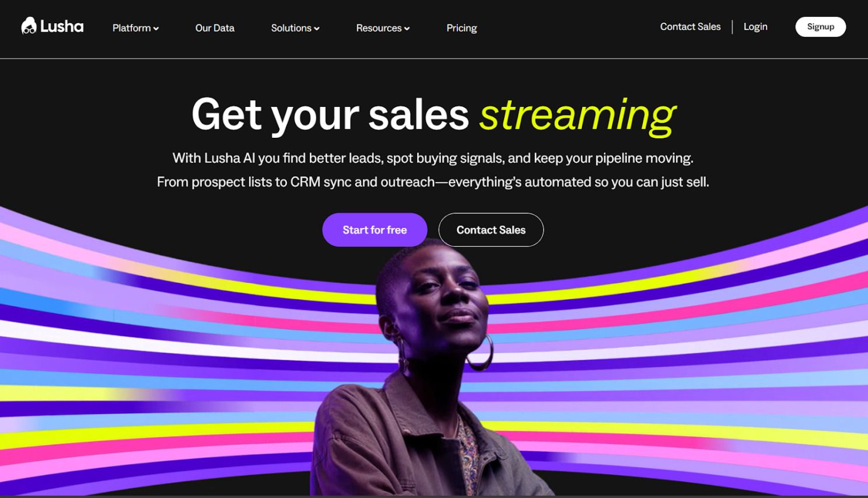Click the Lusha wordmark in header
The height and width of the screenshot is (498, 868).
pos(62,26)
